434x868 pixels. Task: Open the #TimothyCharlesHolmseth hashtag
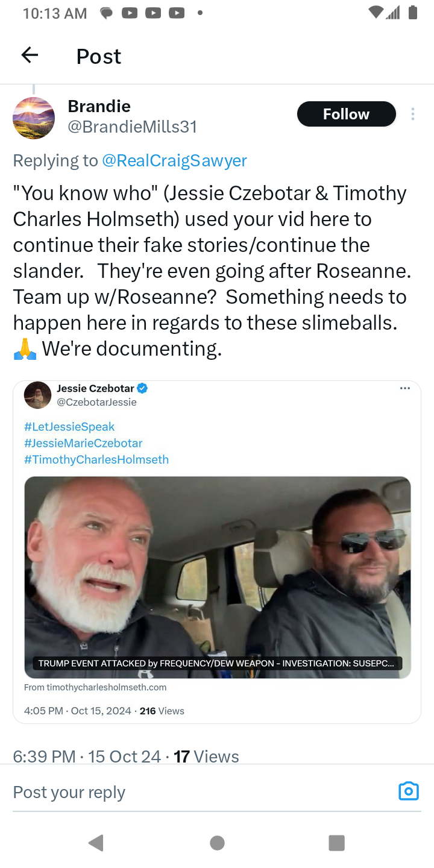coord(96,459)
